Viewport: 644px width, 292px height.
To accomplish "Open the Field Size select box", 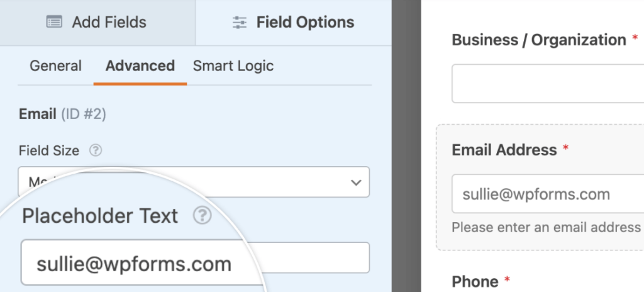I will (x=194, y=182).
